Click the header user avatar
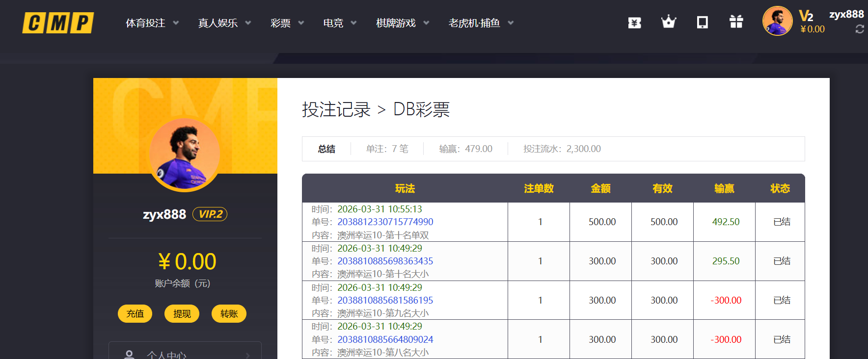Image resolution: width=868 pixels, height=359 pixels. [x=777, y=21]
